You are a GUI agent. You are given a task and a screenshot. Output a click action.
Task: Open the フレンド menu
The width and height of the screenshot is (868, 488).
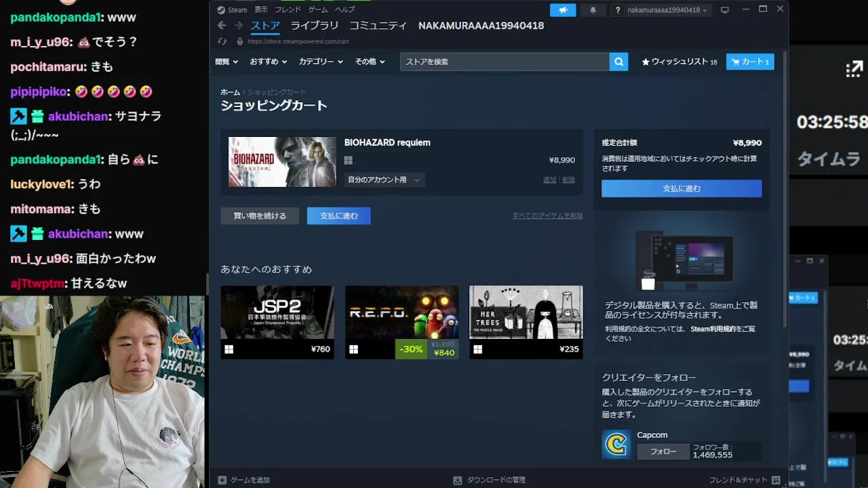288,10
